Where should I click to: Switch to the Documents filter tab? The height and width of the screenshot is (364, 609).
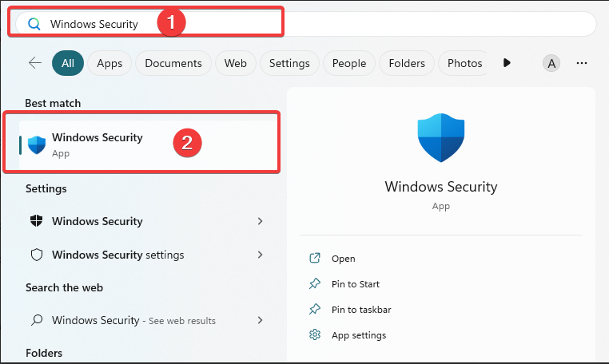[173, 63]
